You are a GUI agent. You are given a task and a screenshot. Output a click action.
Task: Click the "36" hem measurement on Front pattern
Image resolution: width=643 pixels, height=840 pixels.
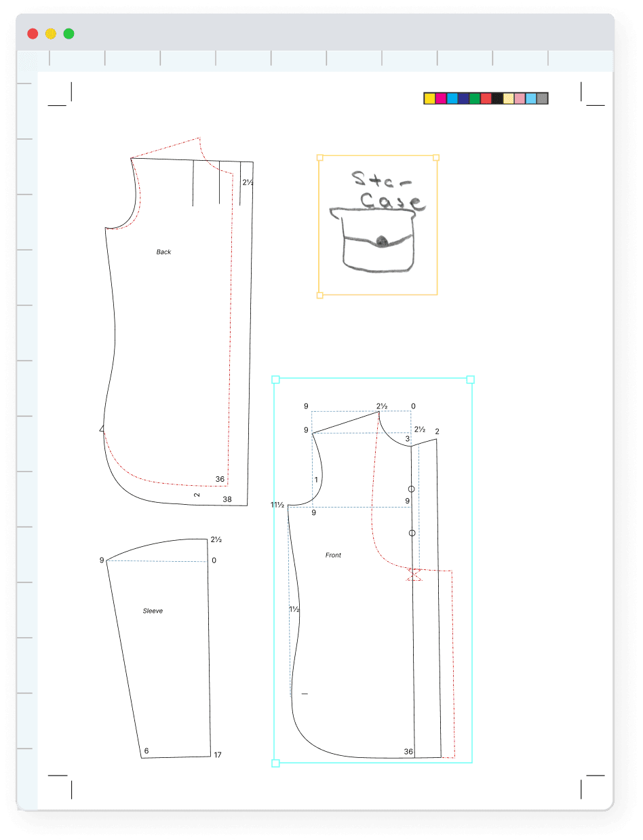point(408,751)
